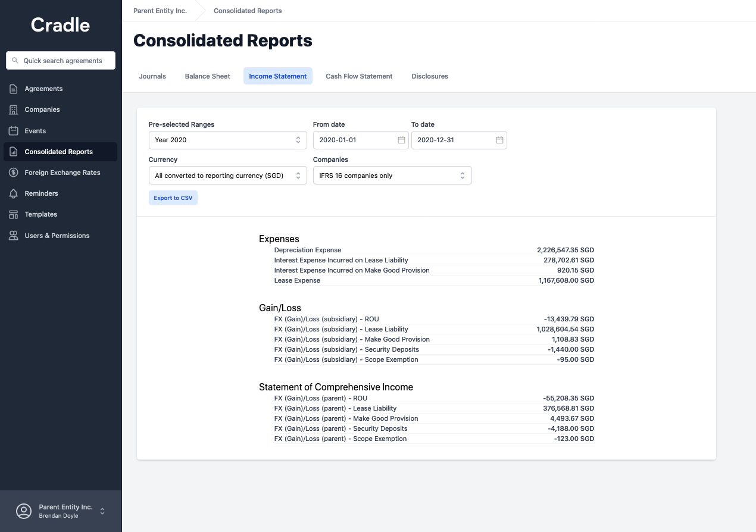
Task: Switch to the Cash Flow Statement tab
Action: click(x=359, y=76)
